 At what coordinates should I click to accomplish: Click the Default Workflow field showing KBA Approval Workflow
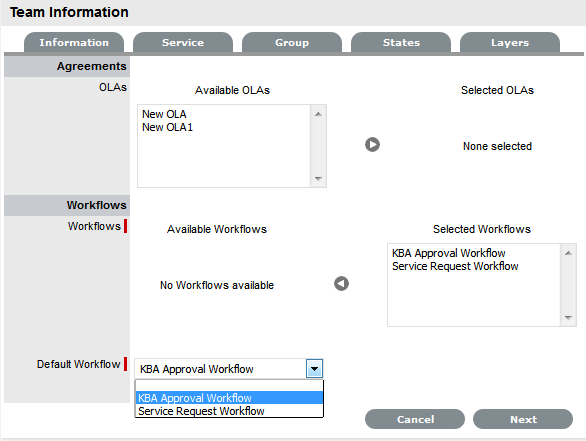(229, 369)
